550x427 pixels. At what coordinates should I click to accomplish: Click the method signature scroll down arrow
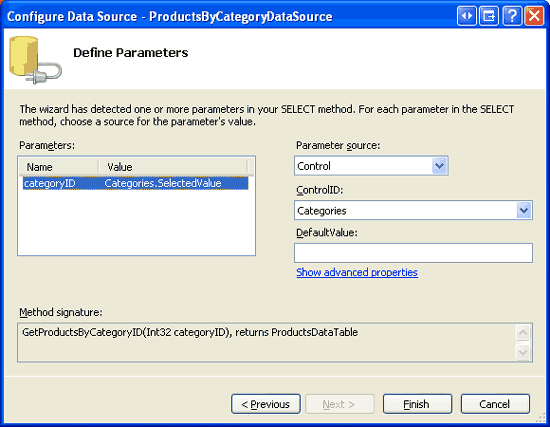[523, 352]
